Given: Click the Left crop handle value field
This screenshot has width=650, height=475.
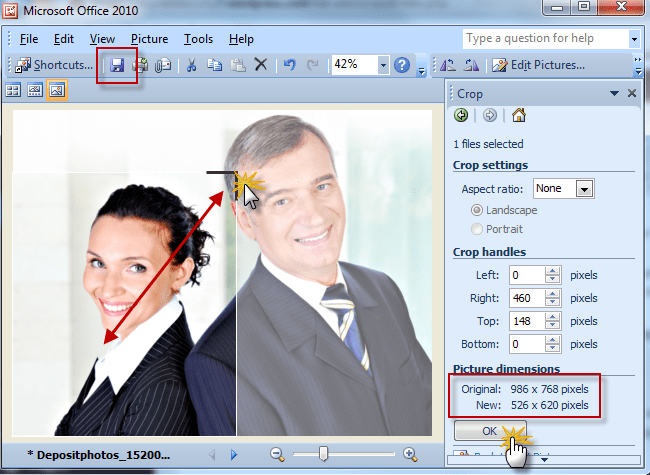Looking at the screenshot, I should 526,275.
